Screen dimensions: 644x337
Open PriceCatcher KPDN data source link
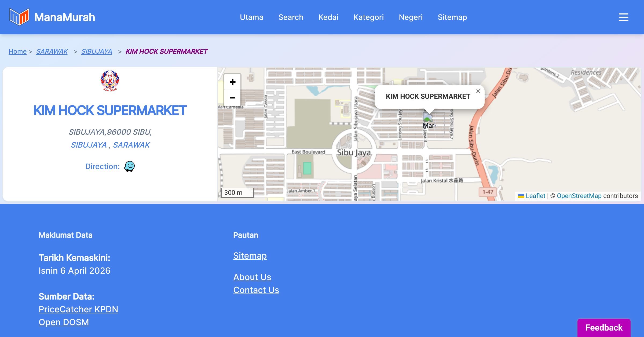pos(78,309)
